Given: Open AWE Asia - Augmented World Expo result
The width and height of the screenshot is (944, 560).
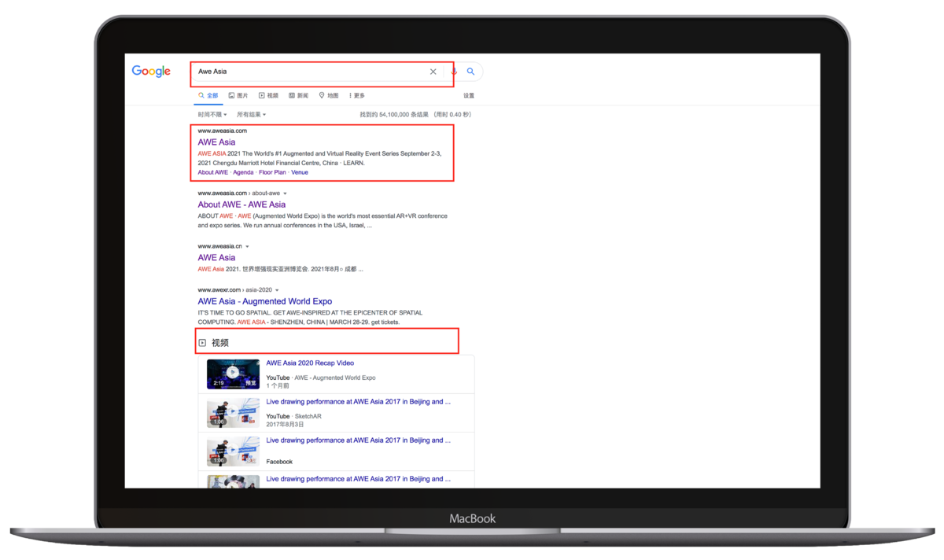Looking at the screenshot, I should (x=264, y=301).
